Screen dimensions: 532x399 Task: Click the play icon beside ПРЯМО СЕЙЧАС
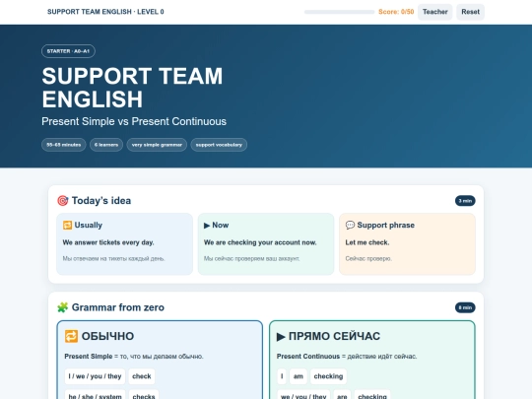tap(281, 337)
